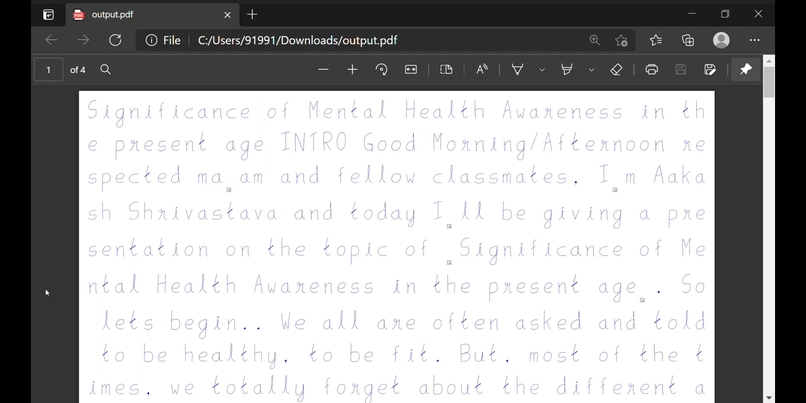Image resolution: width=806 pixels, height=403 pixels.
Task: Toggle page view layout
Action: pos(446,69)
